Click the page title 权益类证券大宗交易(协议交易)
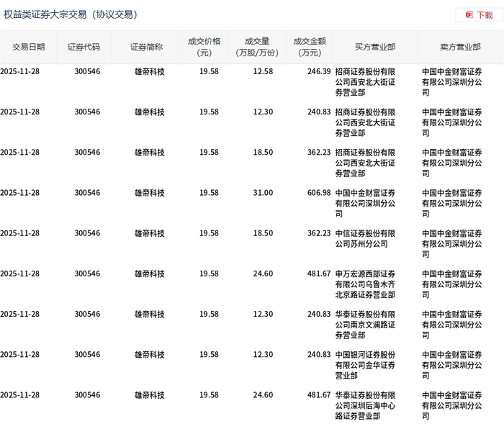This screenshot has width=504, height=429. click(71, 14)
